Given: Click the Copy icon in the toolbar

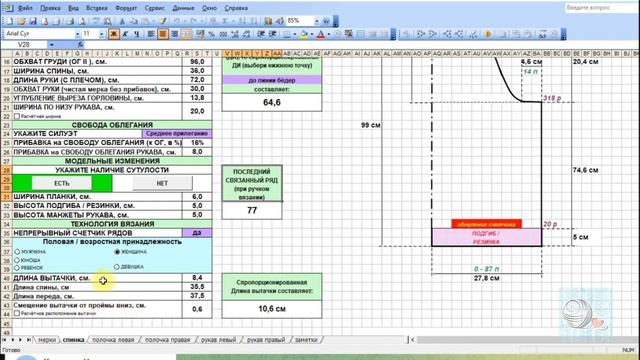Looking at the screenshot, I should [x=133, y=21].
